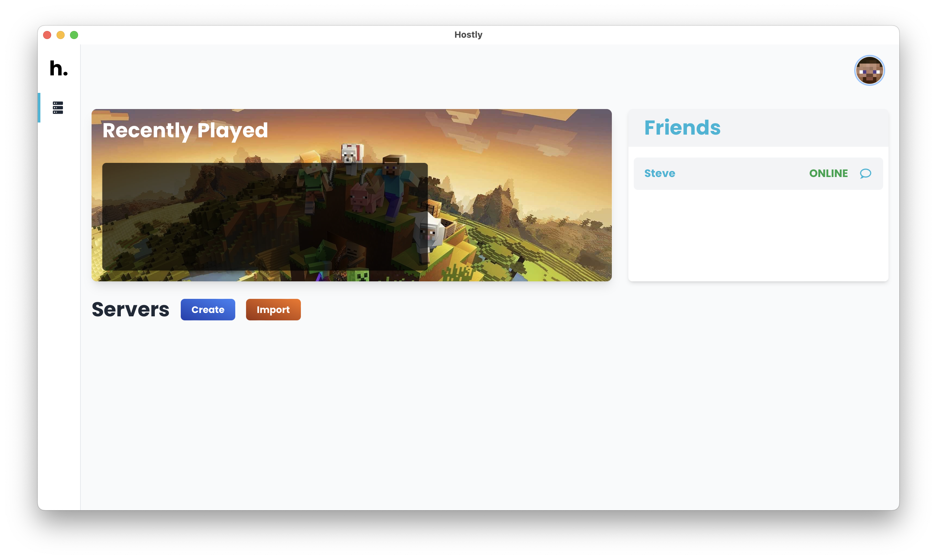Select Steve's name in Friends list
Screen dimensions: 937x560
coord(659,174)
